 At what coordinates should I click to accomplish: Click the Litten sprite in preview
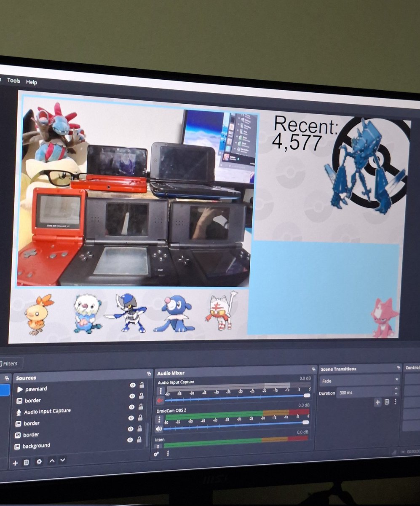[221, 311]
